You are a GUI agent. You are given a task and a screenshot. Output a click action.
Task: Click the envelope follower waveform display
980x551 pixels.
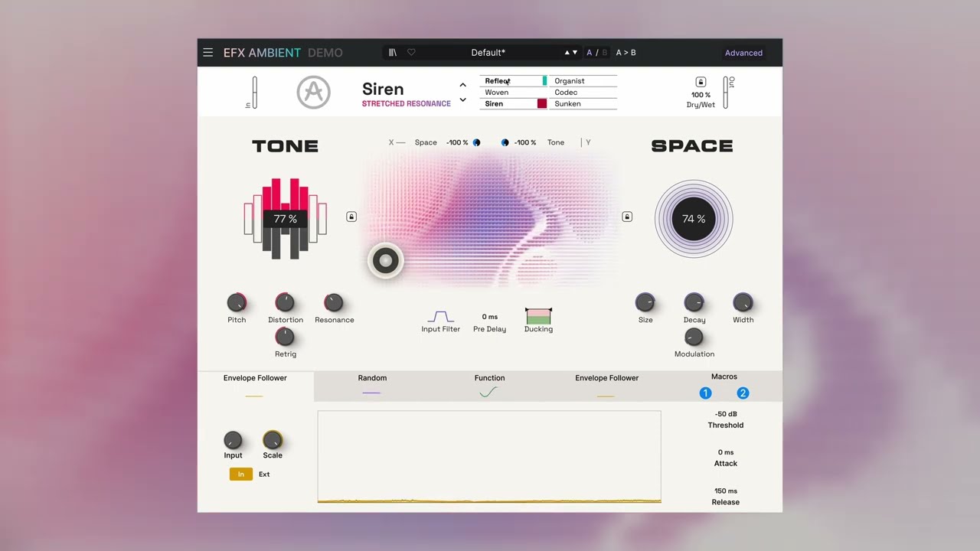tap(489, 457)
